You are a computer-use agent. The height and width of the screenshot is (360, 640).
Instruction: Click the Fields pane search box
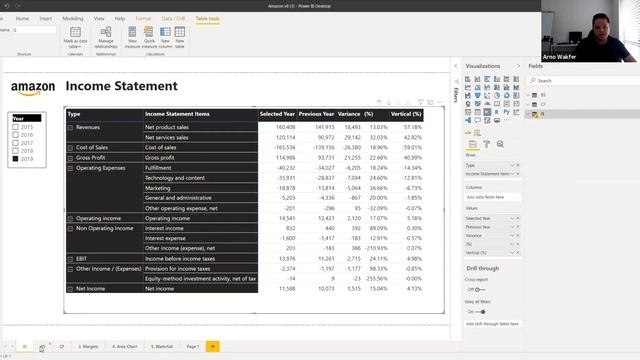click(584, 81)
